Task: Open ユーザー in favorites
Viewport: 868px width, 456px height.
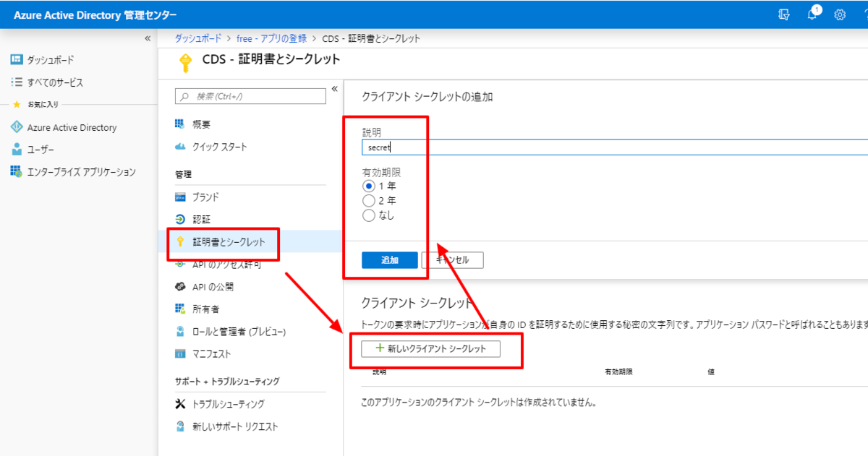Action: point(41,150)
